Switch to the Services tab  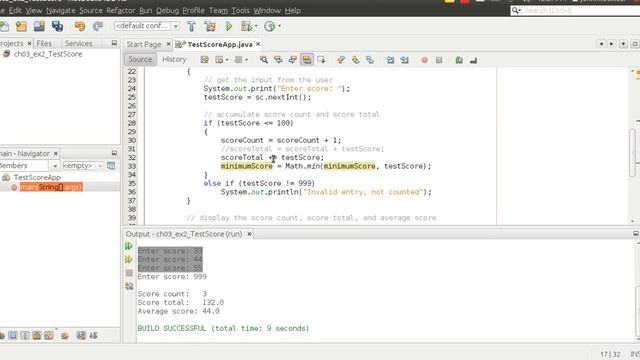78,43
